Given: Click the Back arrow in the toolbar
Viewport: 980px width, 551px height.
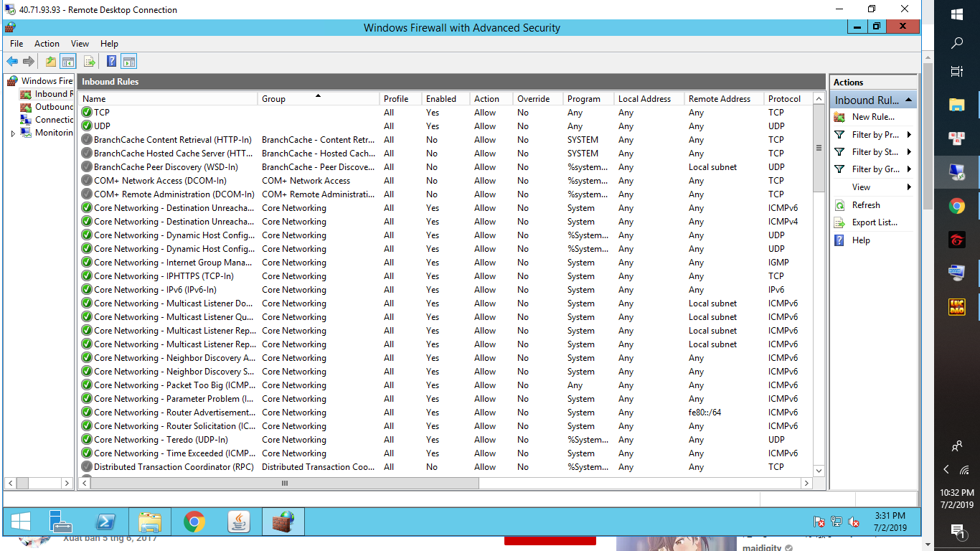Looking at the screenshot, I should pyautogui.click(x=12, y=62).
